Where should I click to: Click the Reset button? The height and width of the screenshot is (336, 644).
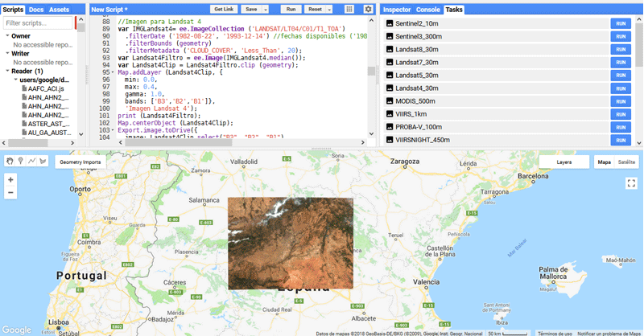pos(315,9)
